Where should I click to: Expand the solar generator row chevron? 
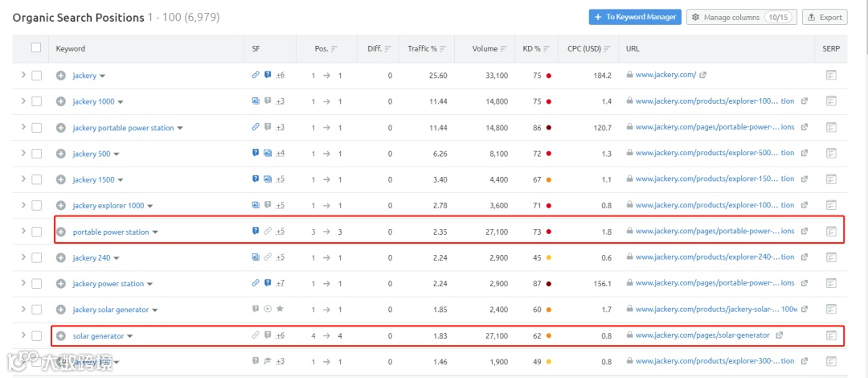coord(23,335)
